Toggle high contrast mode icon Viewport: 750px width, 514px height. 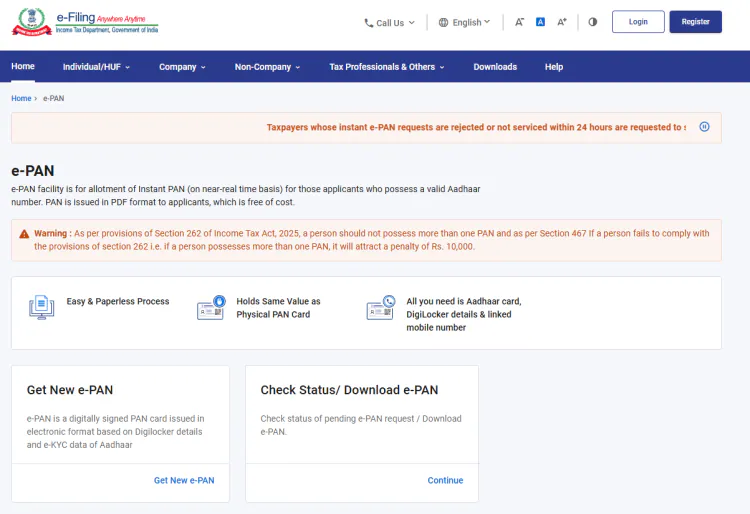593,22
